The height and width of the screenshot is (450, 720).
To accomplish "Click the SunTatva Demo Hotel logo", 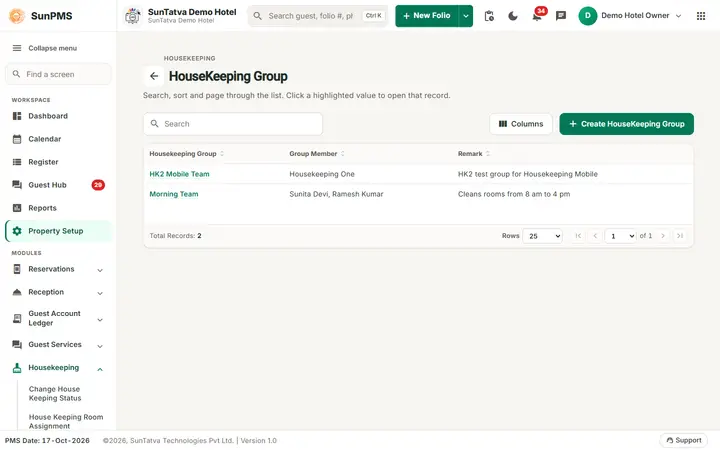I will coord(133,16).
